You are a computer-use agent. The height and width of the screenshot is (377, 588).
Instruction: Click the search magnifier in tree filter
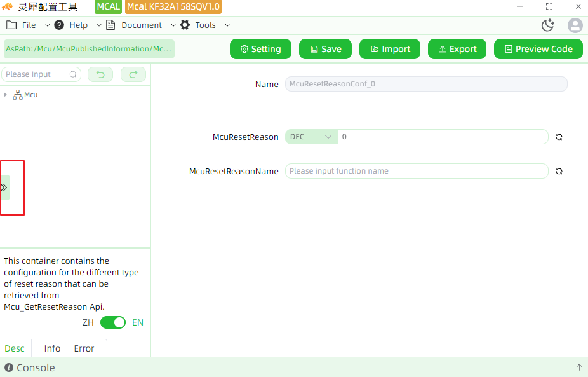point(73,74)
